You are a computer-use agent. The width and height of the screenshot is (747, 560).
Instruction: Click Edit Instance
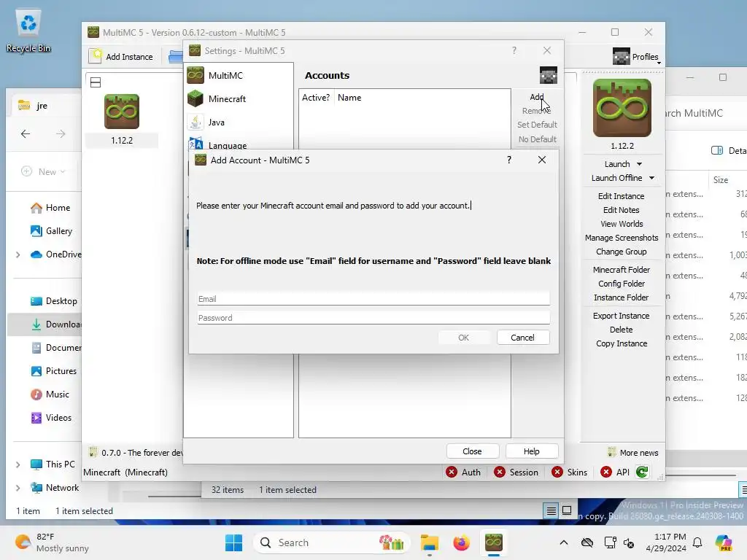point(622,195)
